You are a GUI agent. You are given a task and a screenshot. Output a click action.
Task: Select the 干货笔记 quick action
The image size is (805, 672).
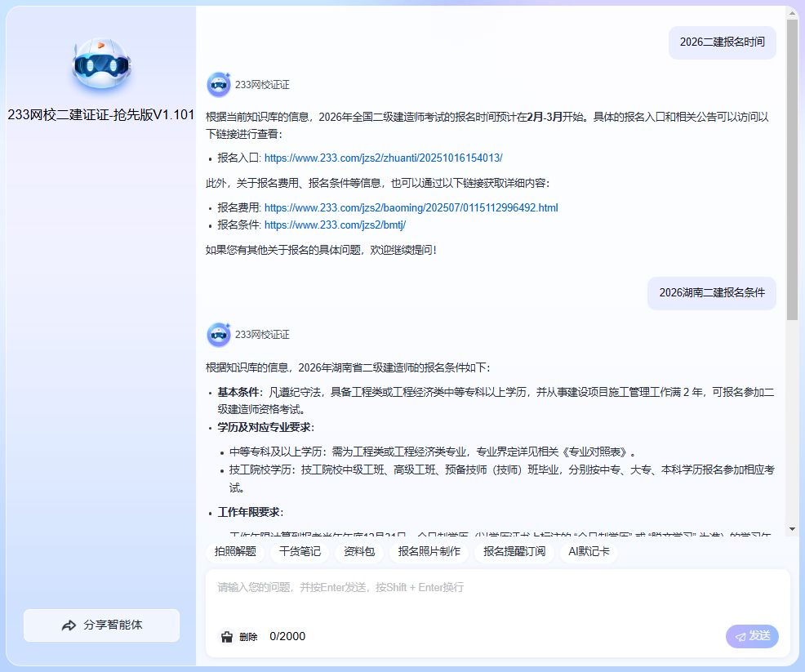tap(300, 552)
